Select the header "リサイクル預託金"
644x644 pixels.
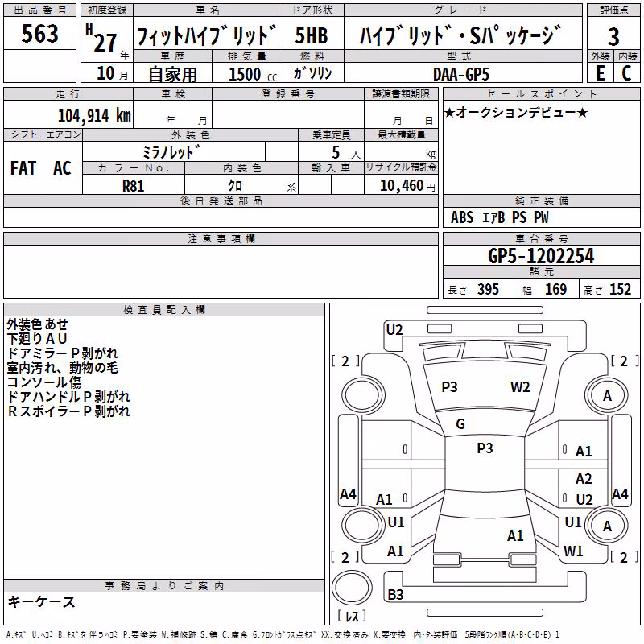tap(401, 167)
